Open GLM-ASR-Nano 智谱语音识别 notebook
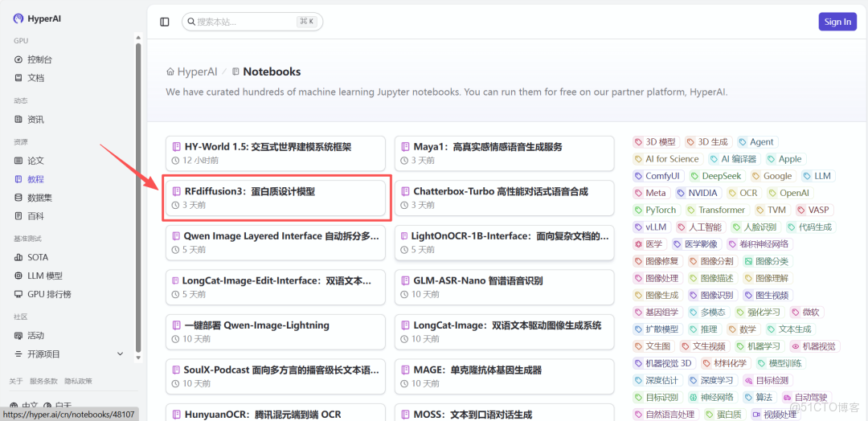The width and height of the screenshot is (868, 421). (x=504, y=287)
